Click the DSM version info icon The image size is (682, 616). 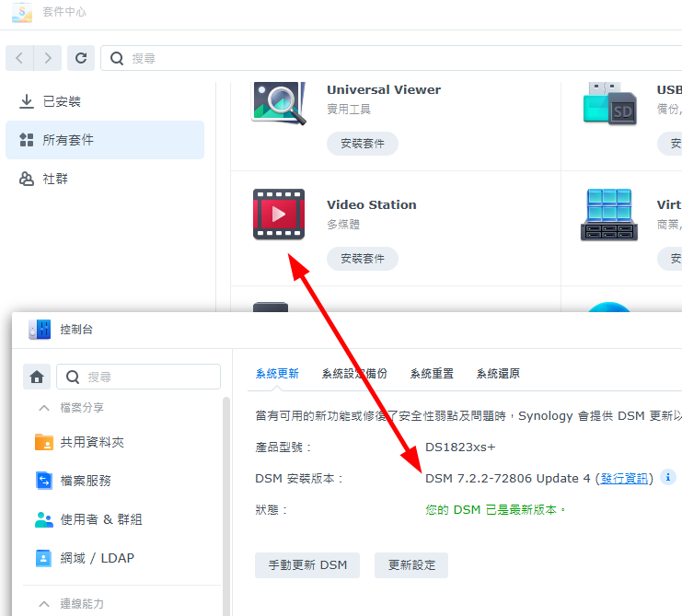click(x=667, y=477)
